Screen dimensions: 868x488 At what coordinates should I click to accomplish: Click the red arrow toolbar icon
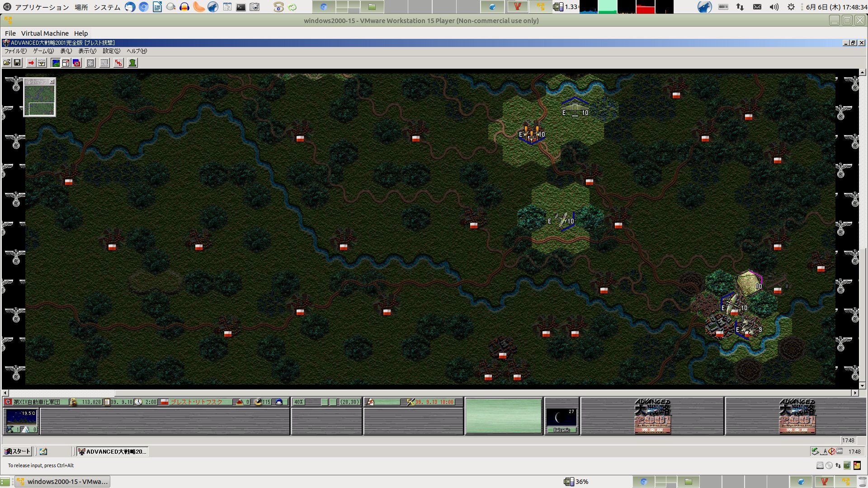[31, 63]
